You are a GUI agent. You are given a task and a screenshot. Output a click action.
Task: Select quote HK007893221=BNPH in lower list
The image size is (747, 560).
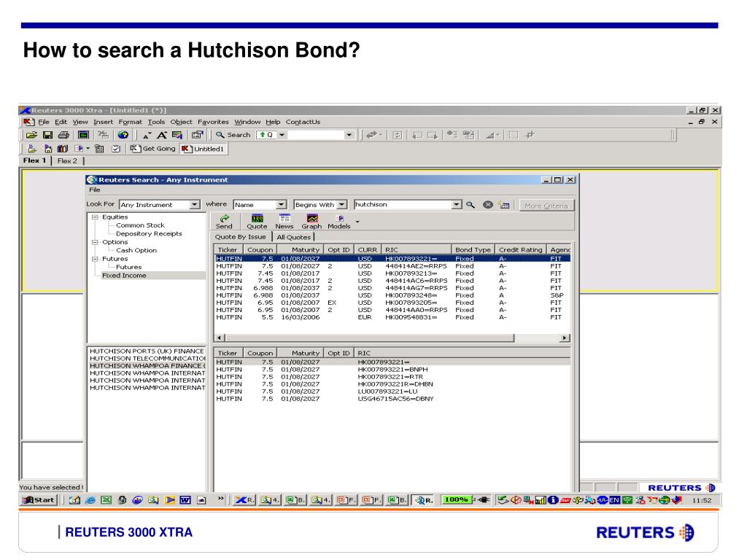point(392,370)
